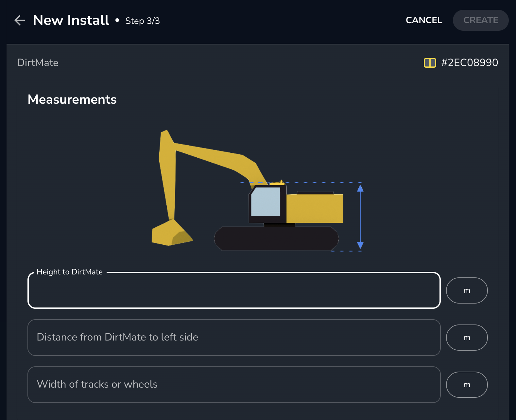Change the unit for Width of tracks
Screen dimensions: 516x420
point(467,385)
